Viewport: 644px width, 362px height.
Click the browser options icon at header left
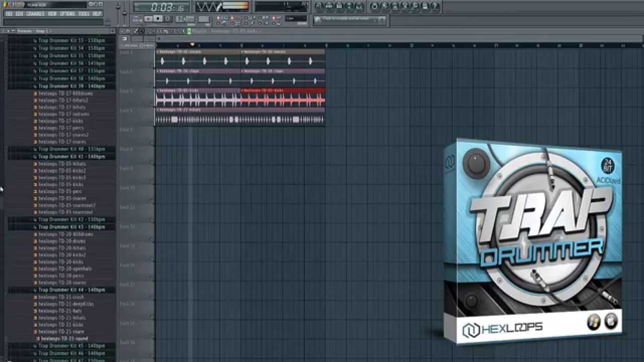pos(3,31)
